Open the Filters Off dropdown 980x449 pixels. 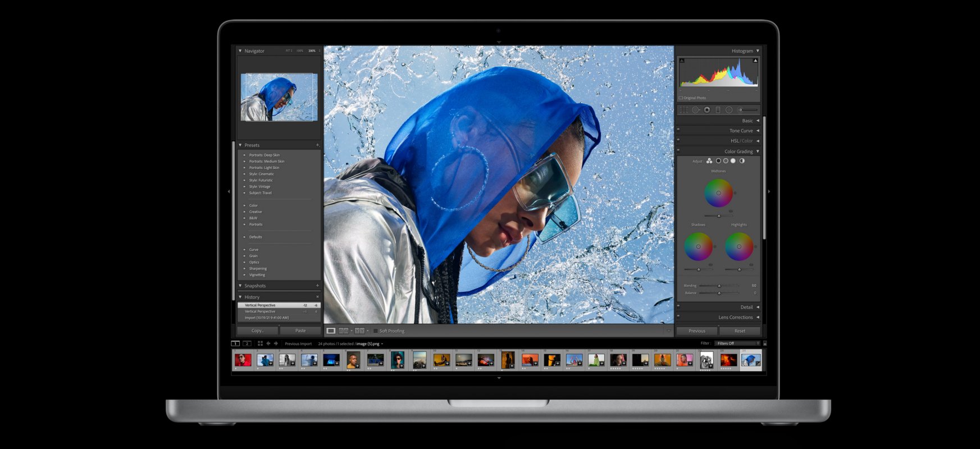pyautogui.click(x=737, y=343)
